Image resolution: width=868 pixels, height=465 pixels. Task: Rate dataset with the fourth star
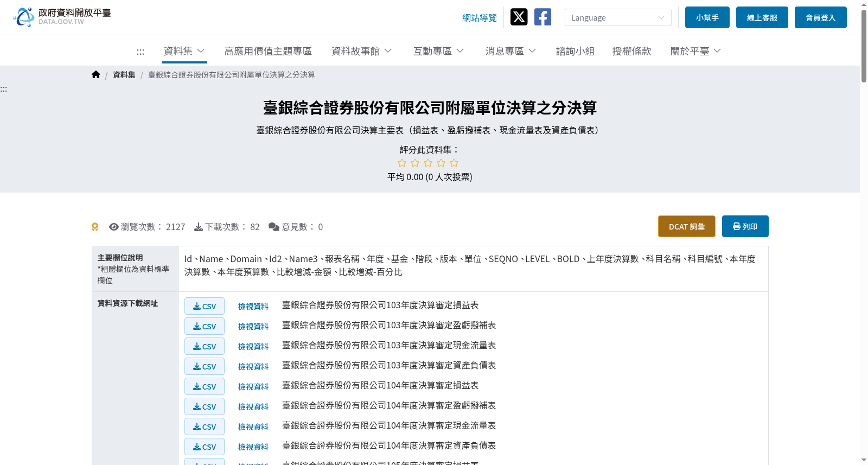(x=441, y=163)
